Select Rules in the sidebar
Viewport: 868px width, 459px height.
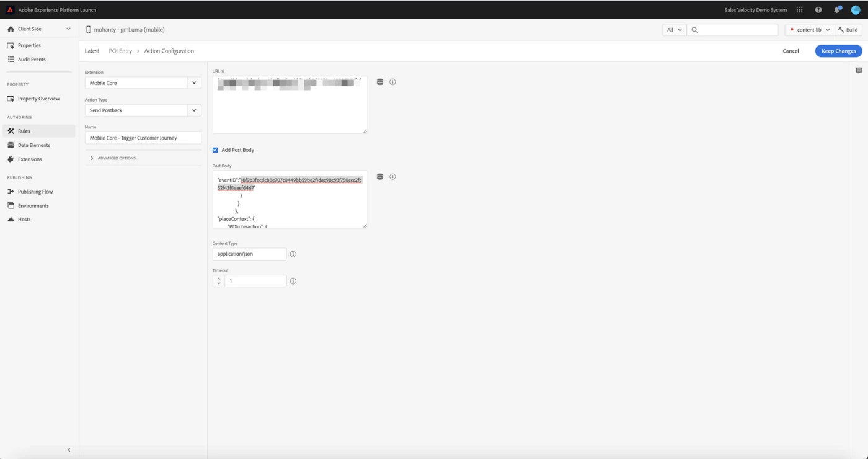24,131
